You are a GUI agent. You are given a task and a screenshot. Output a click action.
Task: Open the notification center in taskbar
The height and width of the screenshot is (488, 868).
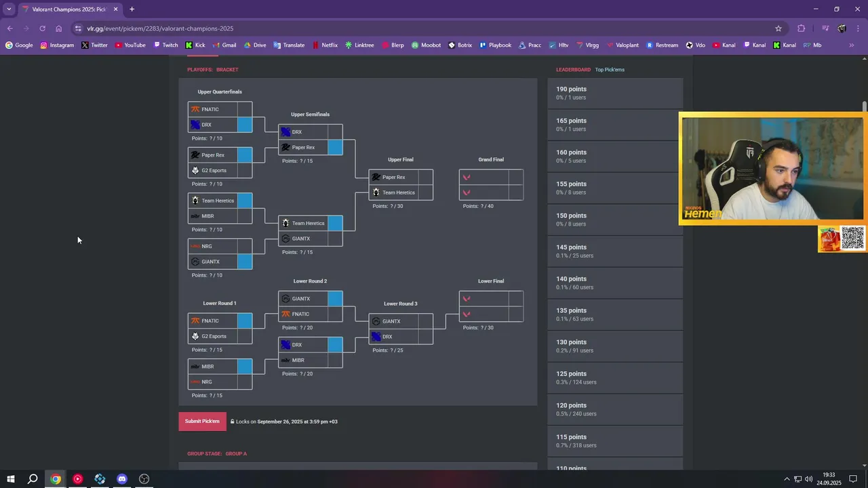pyautogui.click(x=853, y=479)
